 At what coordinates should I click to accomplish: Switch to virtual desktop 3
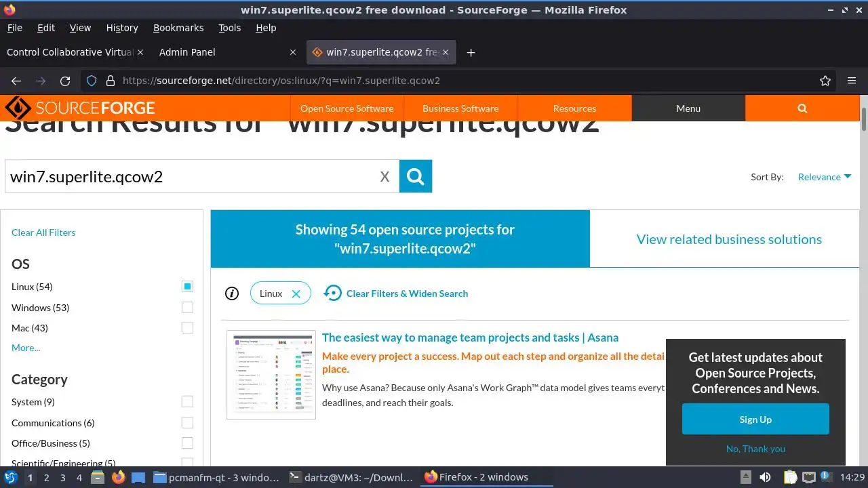click(63, 477)
